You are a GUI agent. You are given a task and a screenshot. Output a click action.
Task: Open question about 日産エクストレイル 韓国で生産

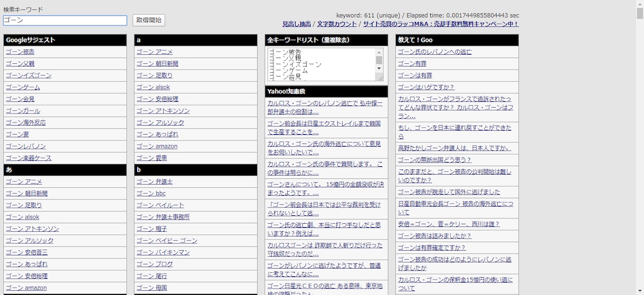pyautogui.click(x=324, y=128)
